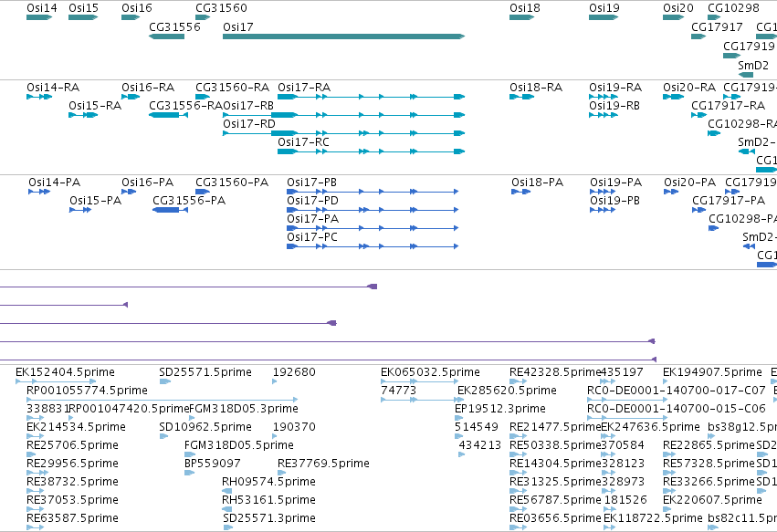Select the Osi15-RA transcript label
The height and width of the screenshot is (532, 777).
coord(95,106)
